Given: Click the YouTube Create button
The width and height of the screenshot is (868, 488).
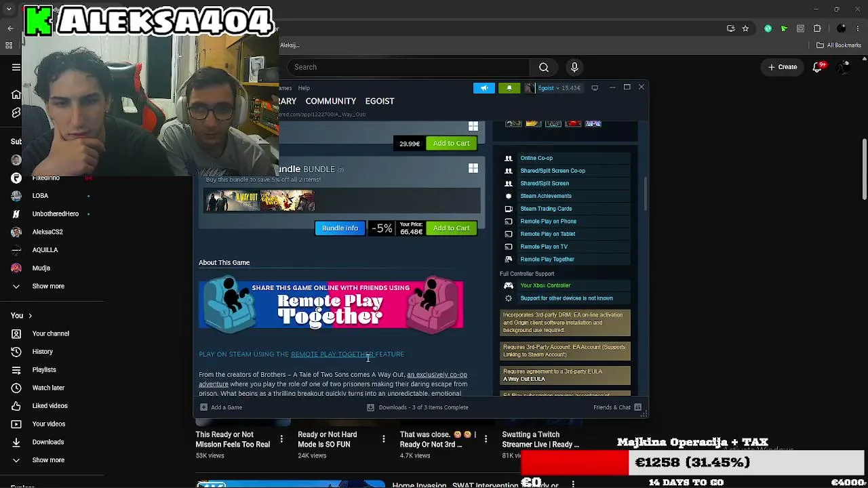Looking at the screenshot, I should point(782,67).
